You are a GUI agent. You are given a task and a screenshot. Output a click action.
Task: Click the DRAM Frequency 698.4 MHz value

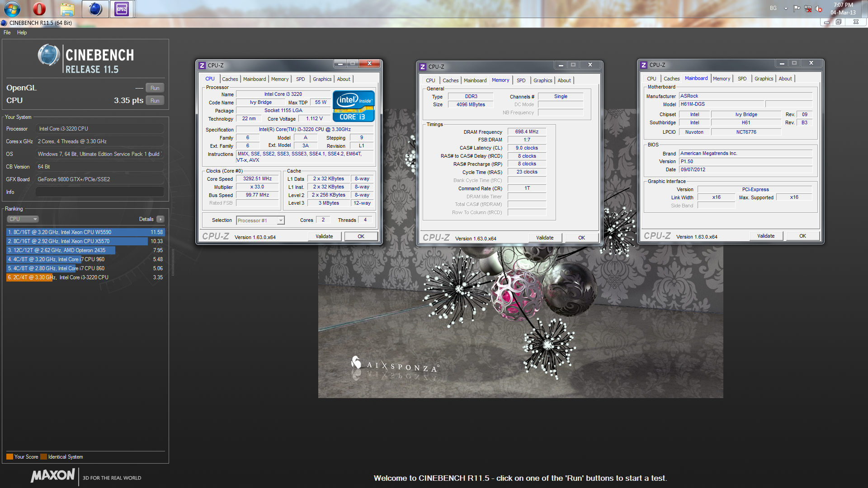click(527, 132)
